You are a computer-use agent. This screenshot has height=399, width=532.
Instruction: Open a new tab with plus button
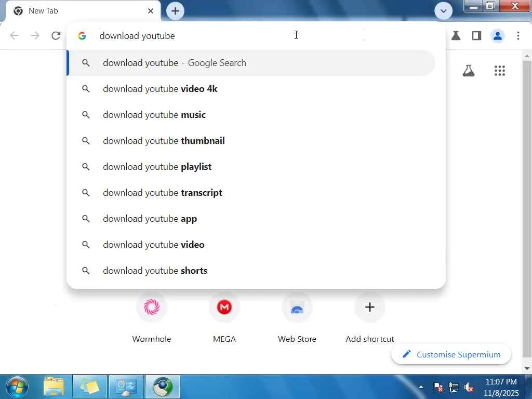[175, 11]
